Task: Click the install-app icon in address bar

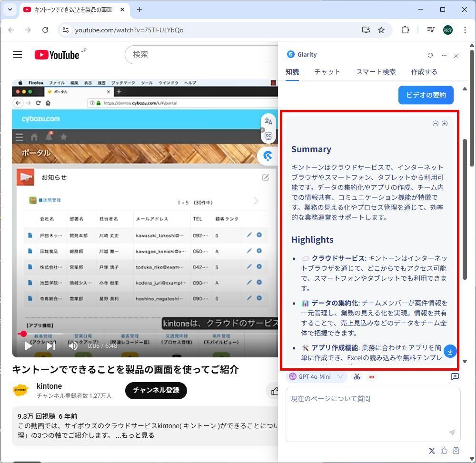Action: (x=366, y=30)
